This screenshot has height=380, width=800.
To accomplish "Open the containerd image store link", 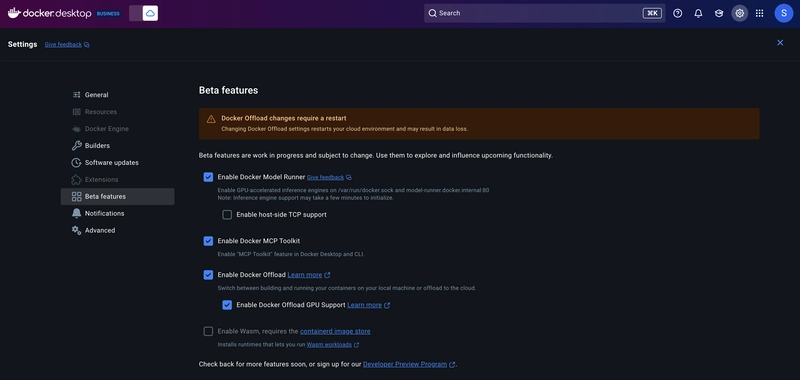I will click(x=335, y=332).
